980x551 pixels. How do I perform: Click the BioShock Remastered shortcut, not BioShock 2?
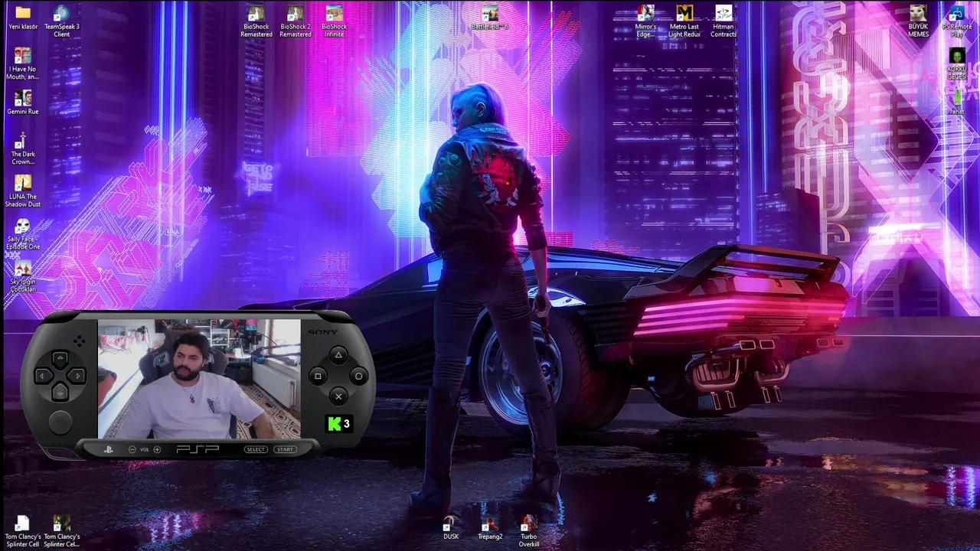[256, 13]
